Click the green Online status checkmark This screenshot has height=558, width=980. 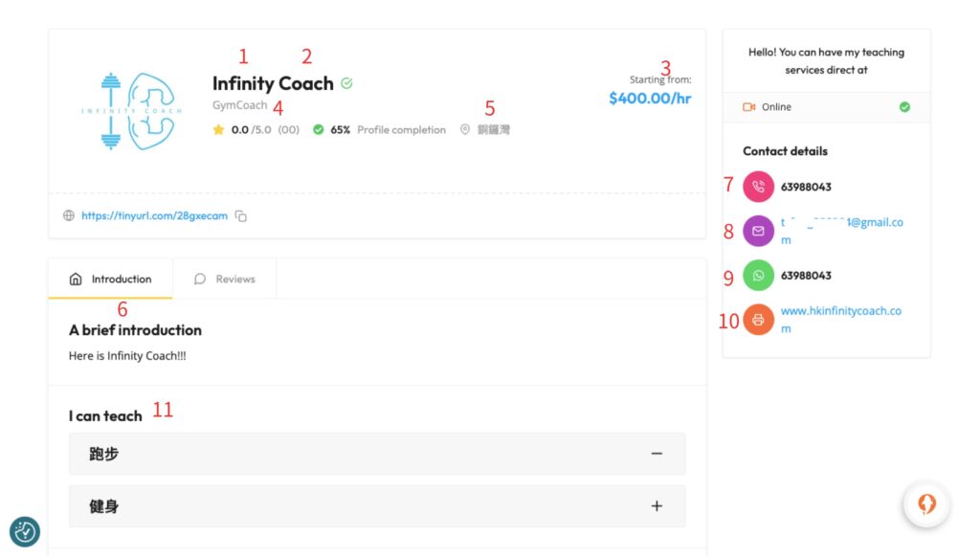[x=904, y=107]
